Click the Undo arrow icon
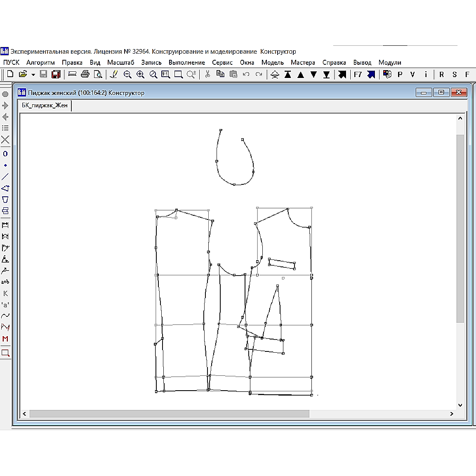 246,74
